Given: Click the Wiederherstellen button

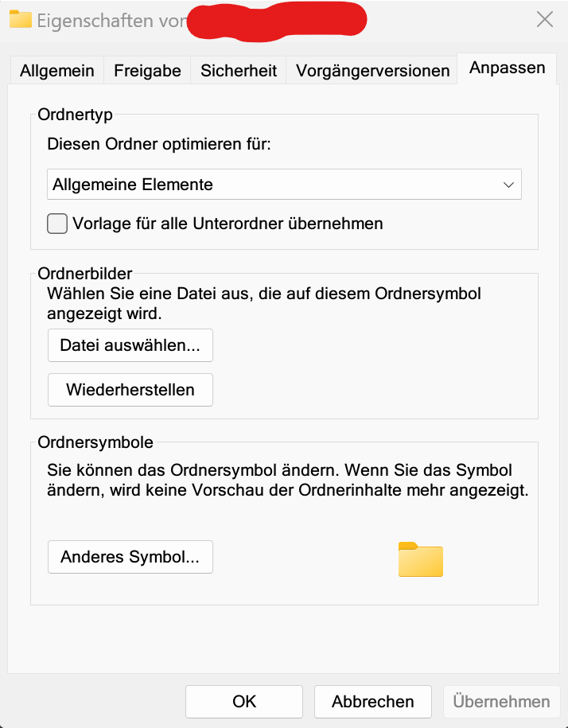Looking at the screenshot, I should pos(130,390).
